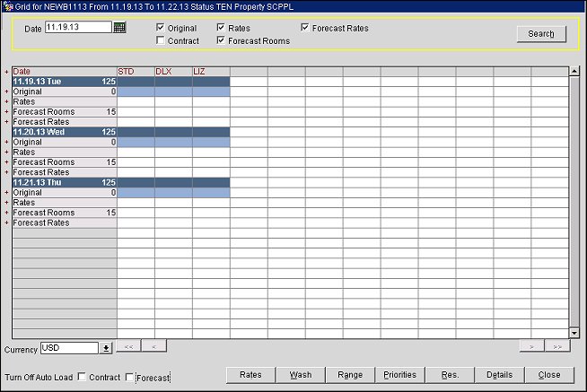Select the DLX column header
The image size is (587, 392).
pos(163,71)
